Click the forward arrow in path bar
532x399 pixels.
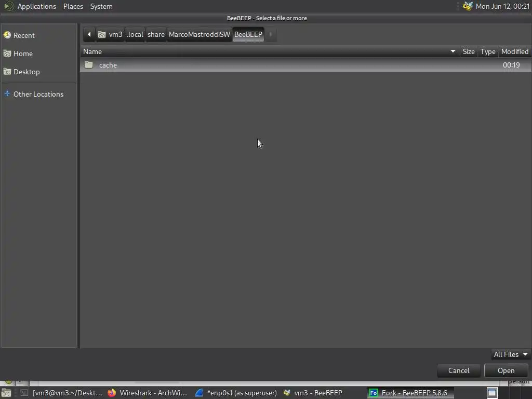coord(271,34)
